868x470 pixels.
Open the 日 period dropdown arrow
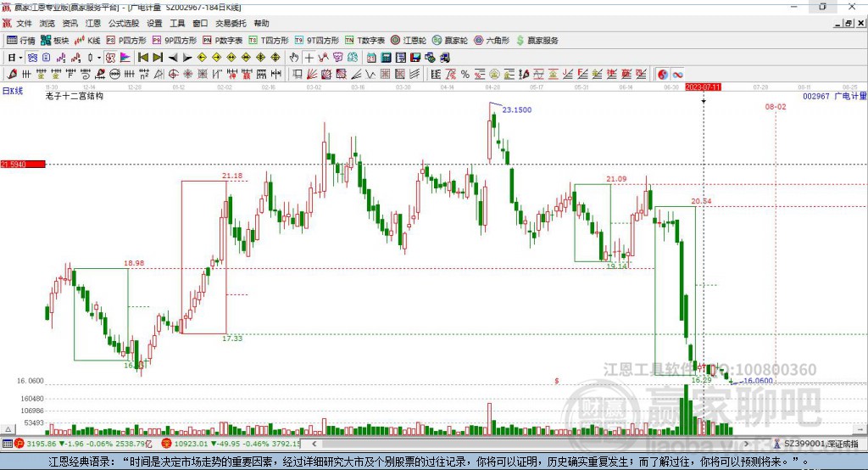(20, 58)
